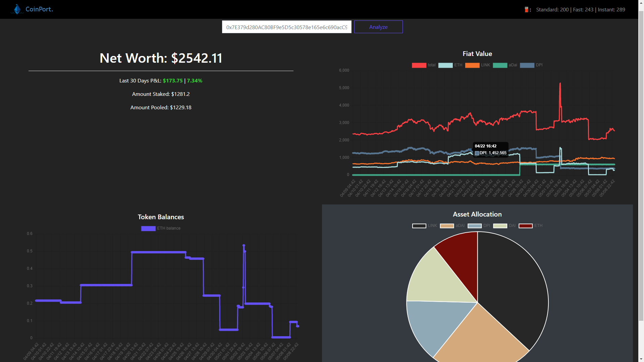This screenshot has height=362, width=644.
Task: Click the ETH balance spike near 0.53
Action: click(244, 246)
